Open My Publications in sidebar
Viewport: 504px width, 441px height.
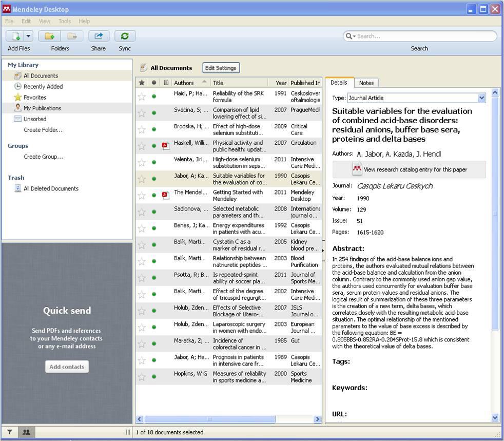tap(67, 108)
